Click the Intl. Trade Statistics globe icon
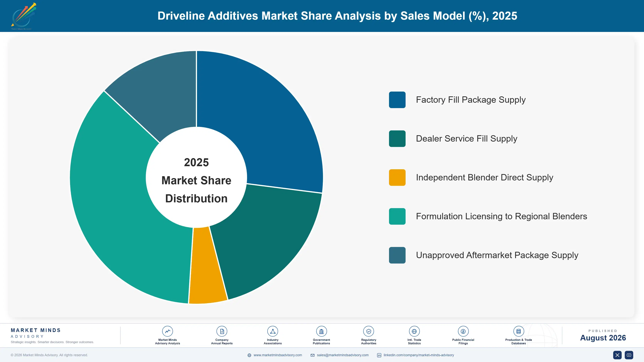This screenshot has width=644, height=362. point(414,331)
